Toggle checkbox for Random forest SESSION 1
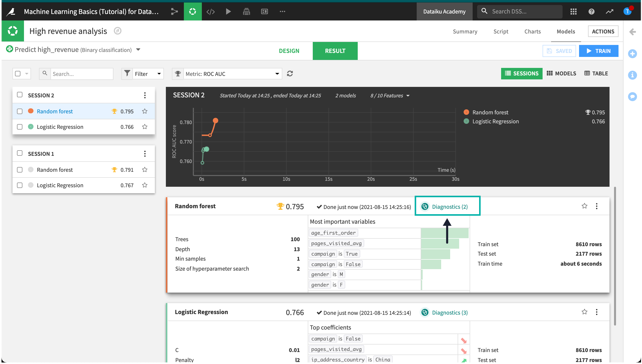The image size is (642, 364). click(19, 169)
